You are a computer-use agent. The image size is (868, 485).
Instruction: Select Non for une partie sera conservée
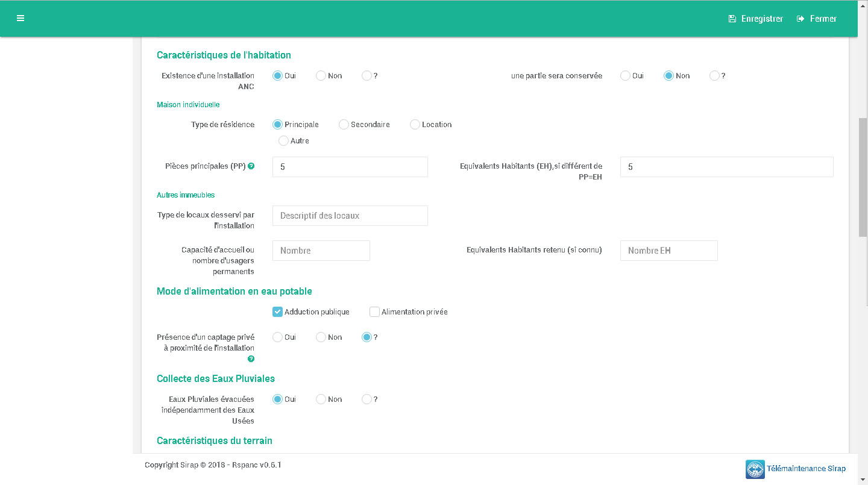(668, 76)
